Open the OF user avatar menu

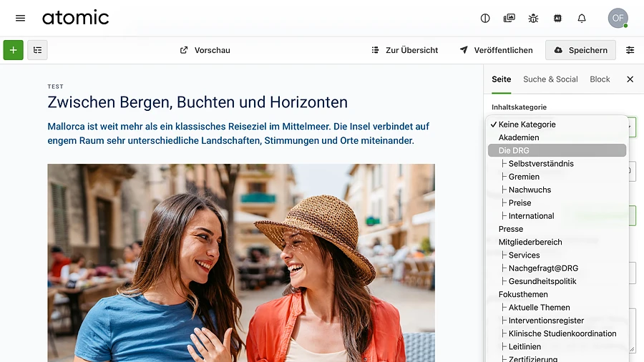617,18
